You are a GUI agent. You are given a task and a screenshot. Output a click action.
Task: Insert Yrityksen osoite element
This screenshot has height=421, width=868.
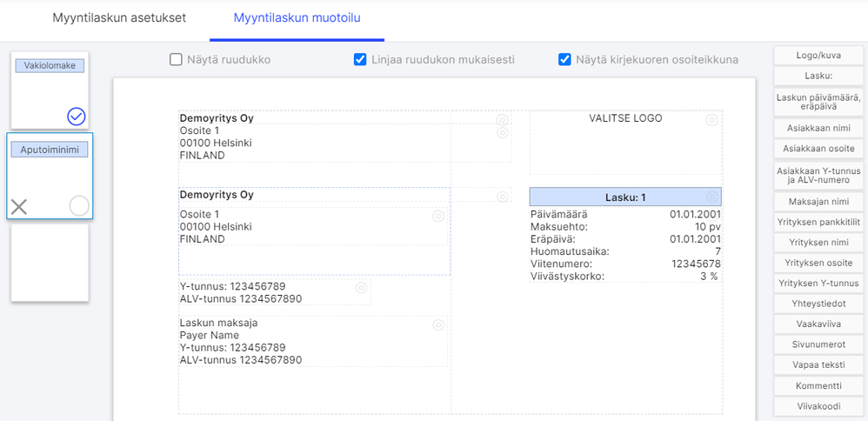click(x=818, y=263)
